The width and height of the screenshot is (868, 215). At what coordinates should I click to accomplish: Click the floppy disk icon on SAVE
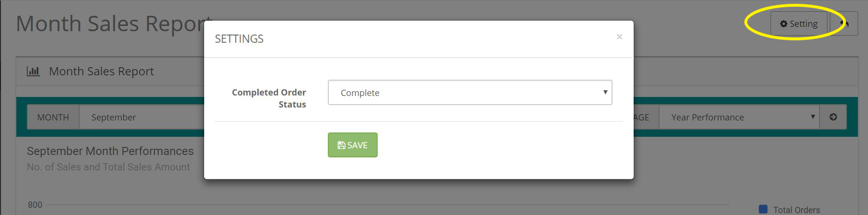click(341, 145)
